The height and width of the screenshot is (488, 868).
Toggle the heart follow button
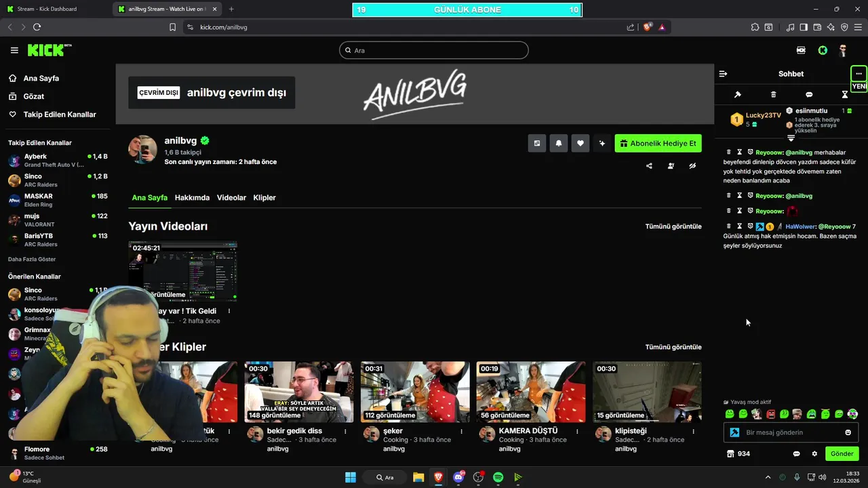coord(580,143)
